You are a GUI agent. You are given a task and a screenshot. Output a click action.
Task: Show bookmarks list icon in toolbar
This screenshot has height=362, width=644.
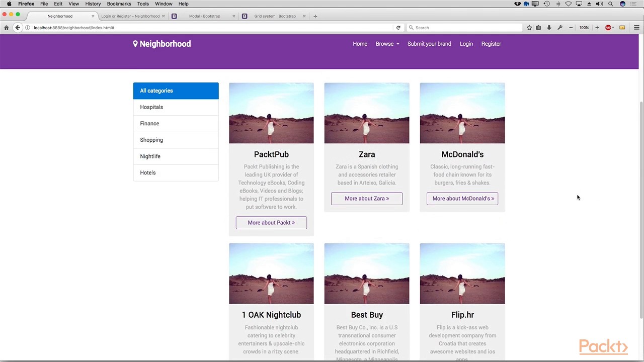coord(538,28)
